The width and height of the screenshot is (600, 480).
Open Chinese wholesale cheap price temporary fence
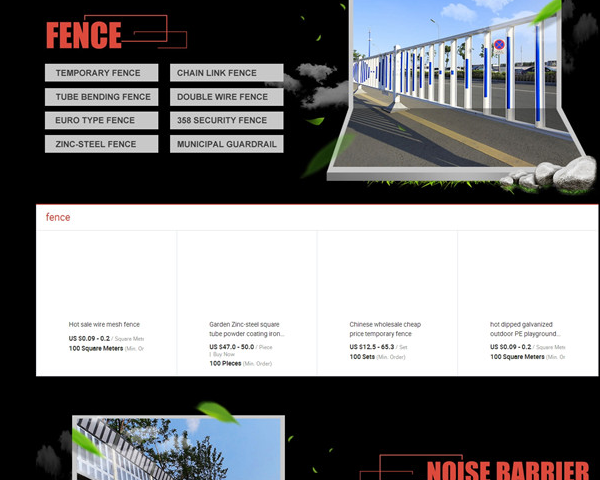385,329
